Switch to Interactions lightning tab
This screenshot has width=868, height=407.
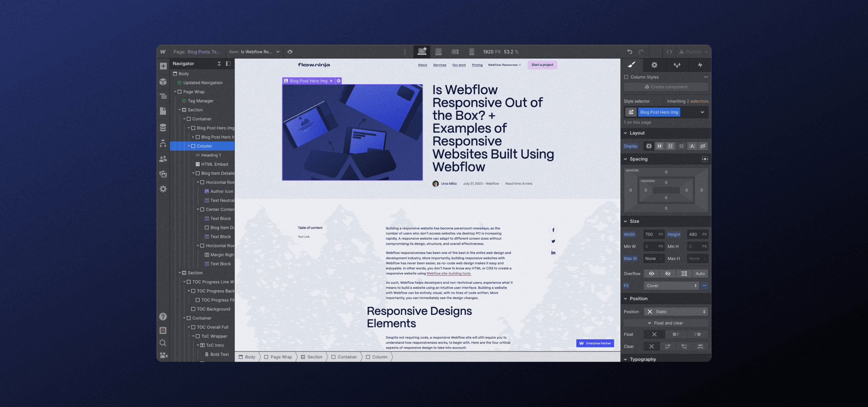pyautogui.click(x=700, y=65)
